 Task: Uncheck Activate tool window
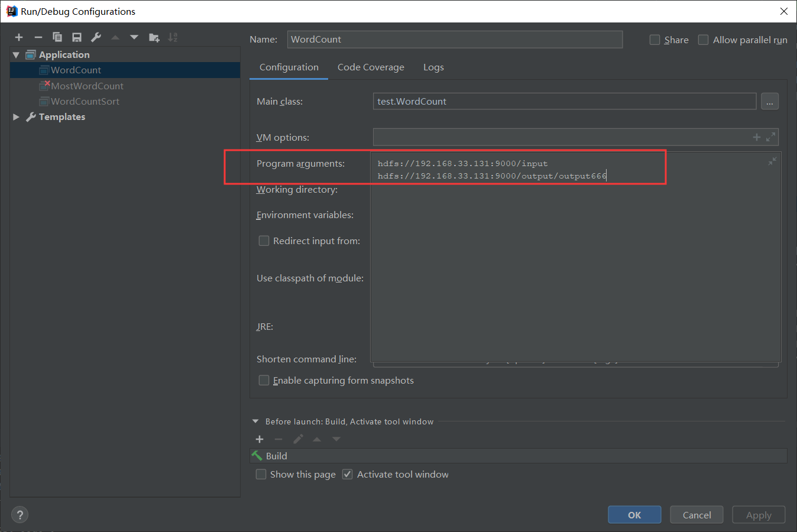[x=348, y=474]
